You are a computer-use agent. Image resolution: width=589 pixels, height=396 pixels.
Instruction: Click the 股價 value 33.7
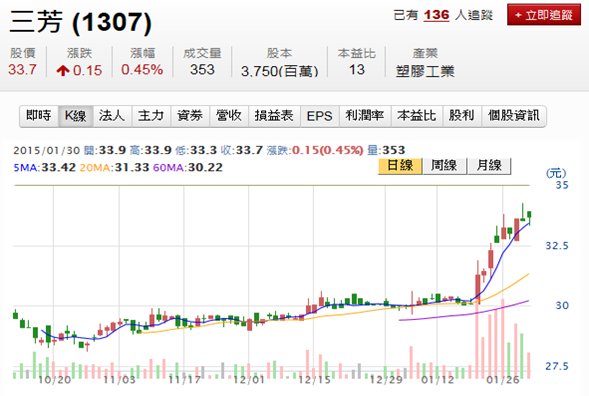(x=23, y=70)
